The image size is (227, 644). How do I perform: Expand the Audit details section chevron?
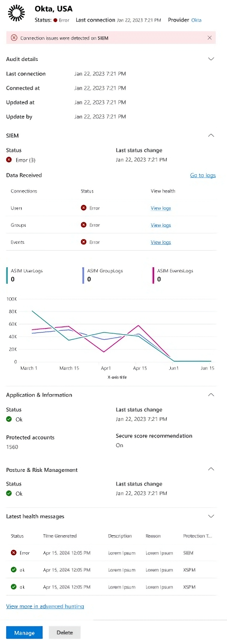click(211, 59)
